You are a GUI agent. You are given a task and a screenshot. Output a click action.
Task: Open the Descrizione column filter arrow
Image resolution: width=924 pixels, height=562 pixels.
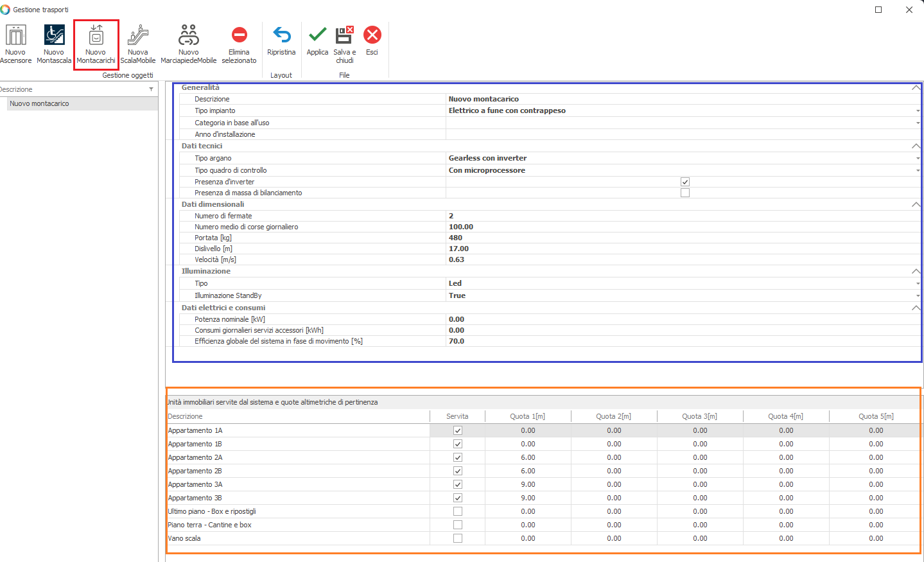151,89
